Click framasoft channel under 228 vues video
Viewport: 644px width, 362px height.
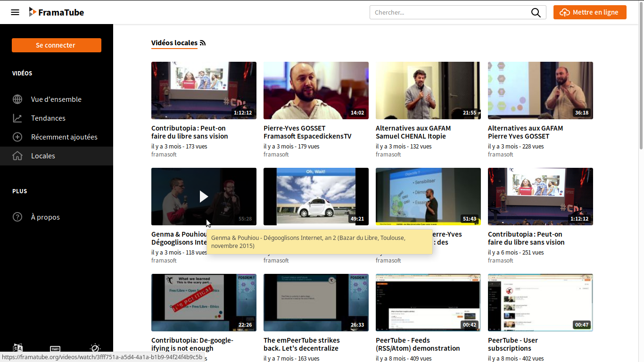pos(501,155)
